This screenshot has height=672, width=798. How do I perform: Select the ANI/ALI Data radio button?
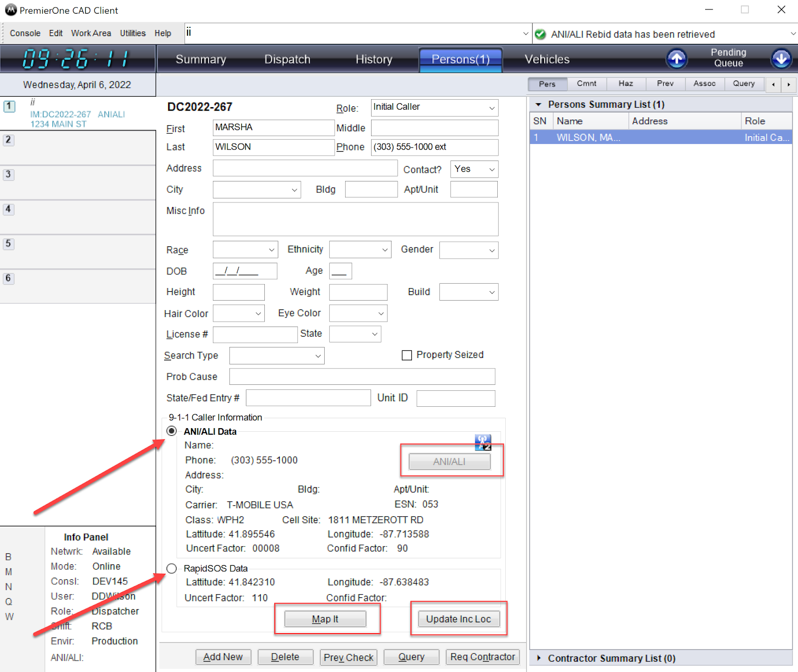[172, 431]
